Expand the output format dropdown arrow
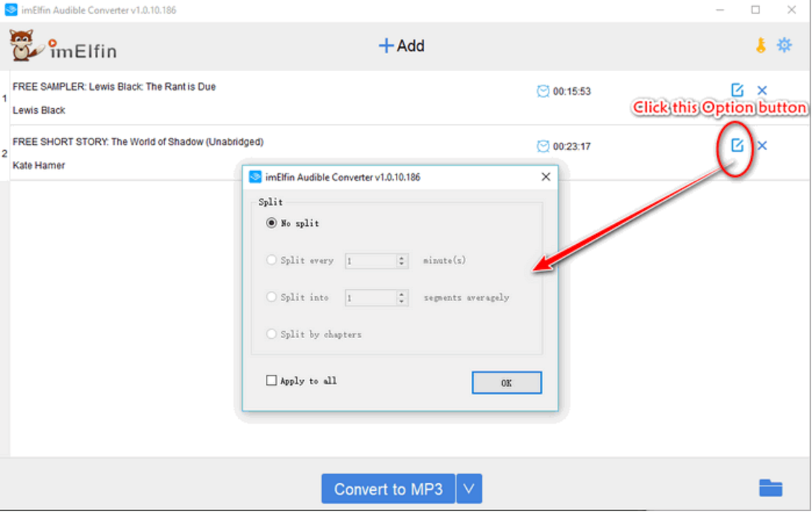 tap(470, 489)
